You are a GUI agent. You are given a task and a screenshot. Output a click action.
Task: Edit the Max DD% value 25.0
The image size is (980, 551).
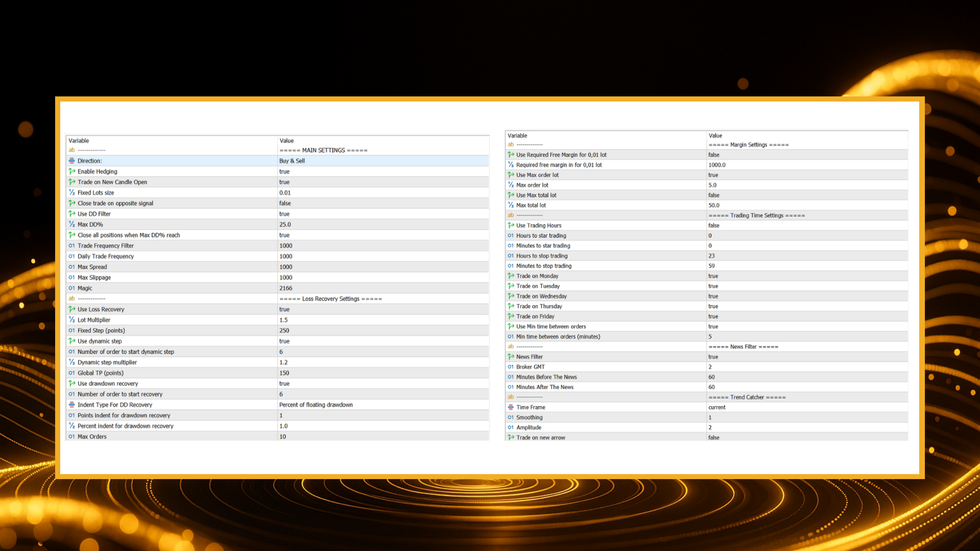(x=285, y=224)
